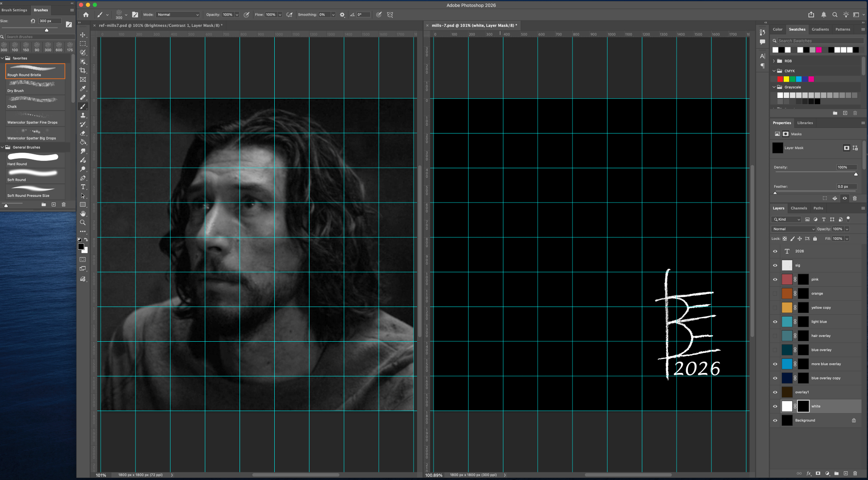The width and height of the screenshot is (868, 480).
Task: Open the brush smoothing options gear
Action: coord(342,15)
